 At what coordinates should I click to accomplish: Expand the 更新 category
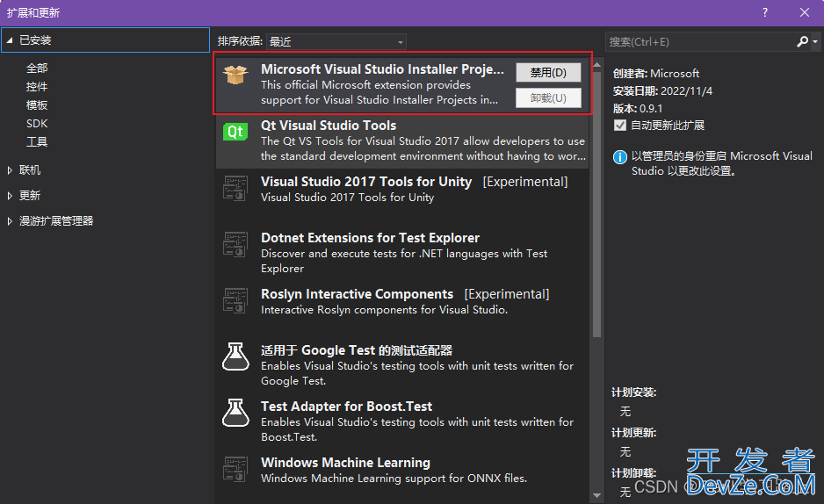10,196
